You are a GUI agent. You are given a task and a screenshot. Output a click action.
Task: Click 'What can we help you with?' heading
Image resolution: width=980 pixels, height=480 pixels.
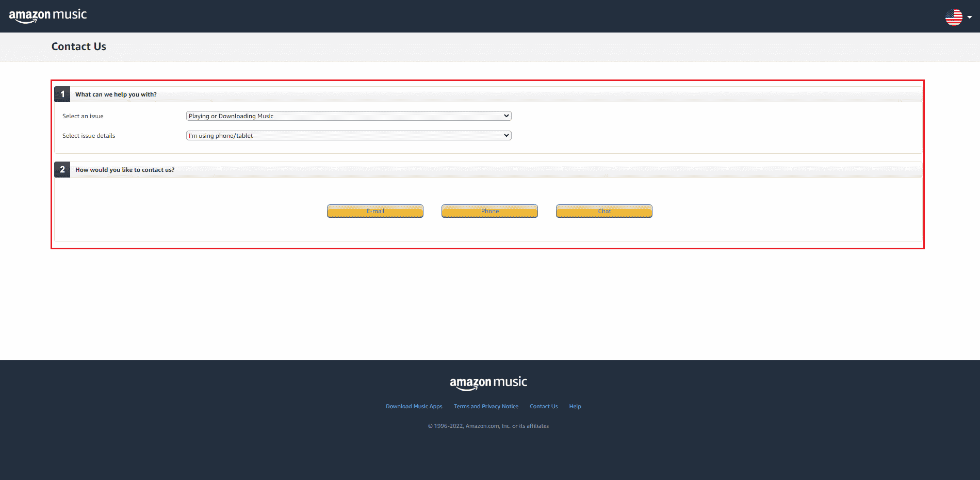pos(116,94)
